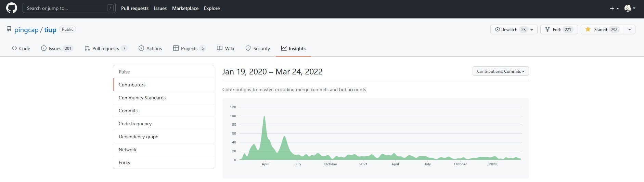Expand the star lists dropdown arrow
The width and height of the screenshot is (644, 182).
coord(630,29)
